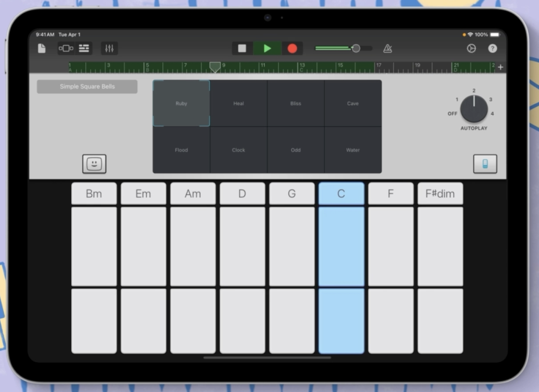Click the master volume slider knob
Image resolution: width=539 pixels, height=392 pixels.
(x=356, y=48)
